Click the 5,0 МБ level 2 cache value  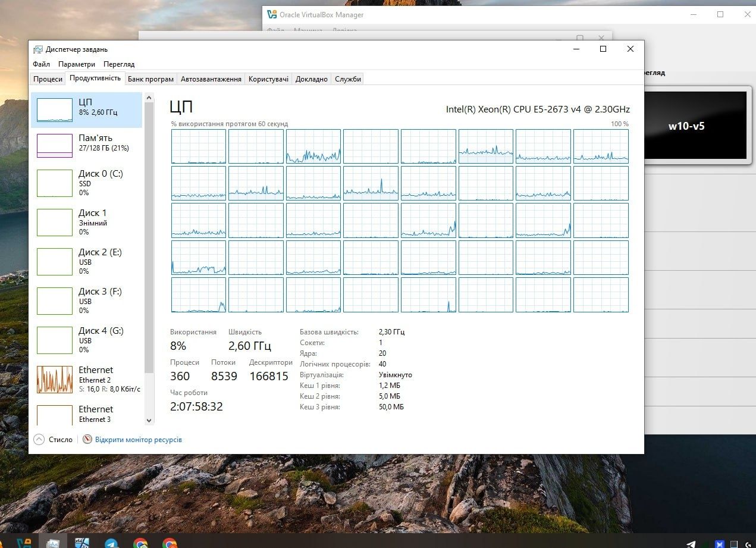pos(390,396)
